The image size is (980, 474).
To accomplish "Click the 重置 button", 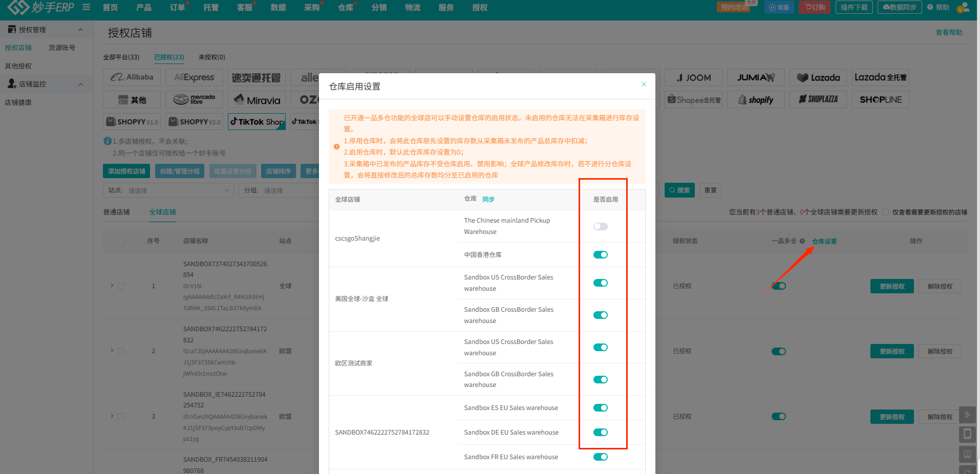I will pos(711,190).
